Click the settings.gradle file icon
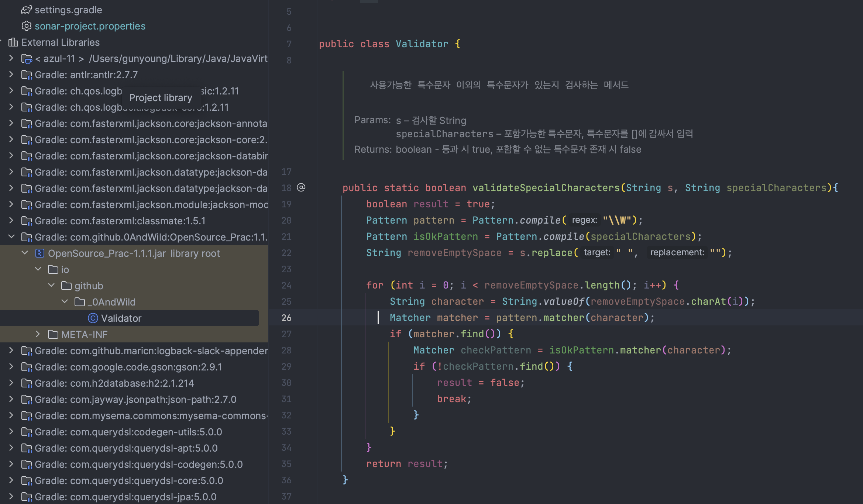This screenshot has height=504, width=863. pos(26,10)
